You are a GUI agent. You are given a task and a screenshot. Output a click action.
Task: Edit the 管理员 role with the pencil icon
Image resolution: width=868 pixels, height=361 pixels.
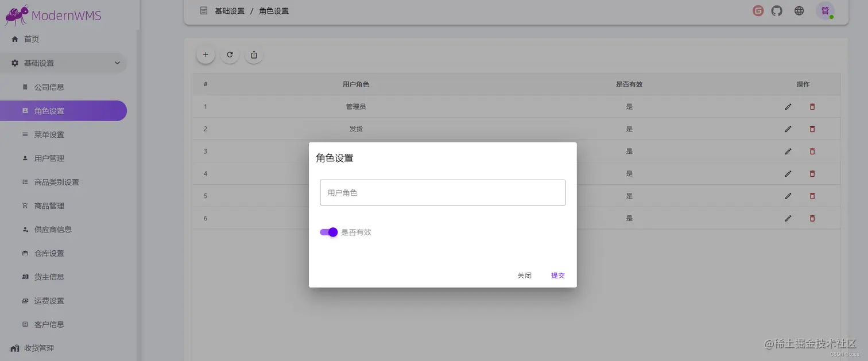pos(788,106)
